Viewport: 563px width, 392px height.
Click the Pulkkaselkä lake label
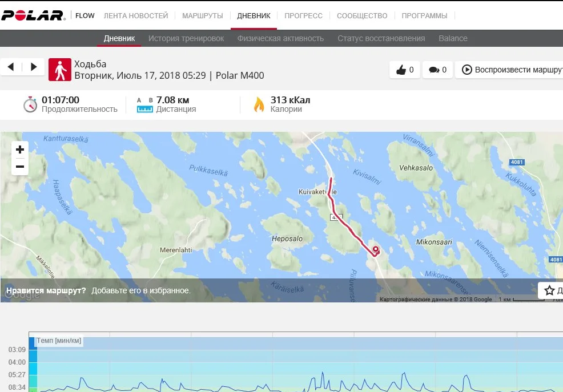tap(208, 171)
